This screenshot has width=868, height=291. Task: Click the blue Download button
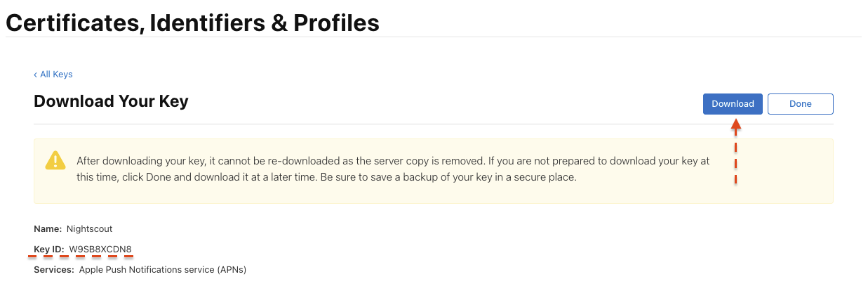click(x=732, y=104)
